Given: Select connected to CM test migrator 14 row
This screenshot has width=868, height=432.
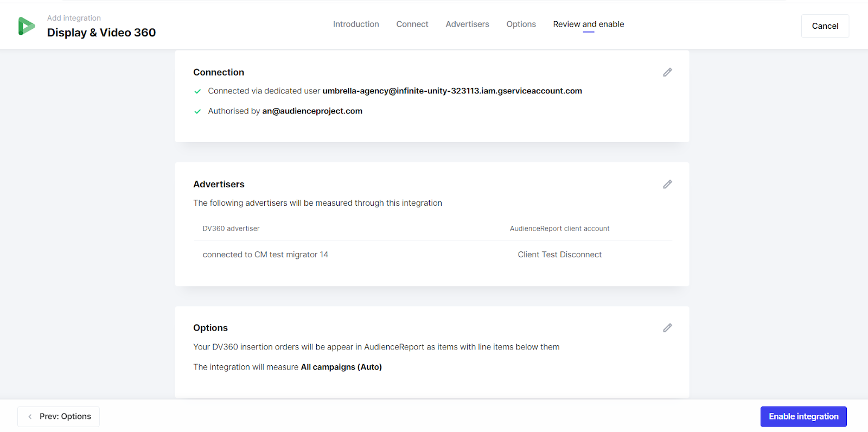Looking at the screenshot, I should click(433, 255).
